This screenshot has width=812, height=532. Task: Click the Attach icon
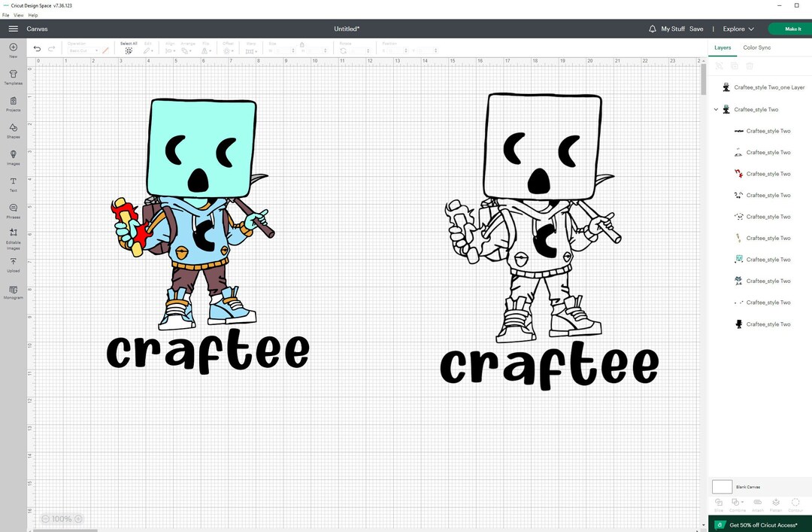[x=757, y=503]
